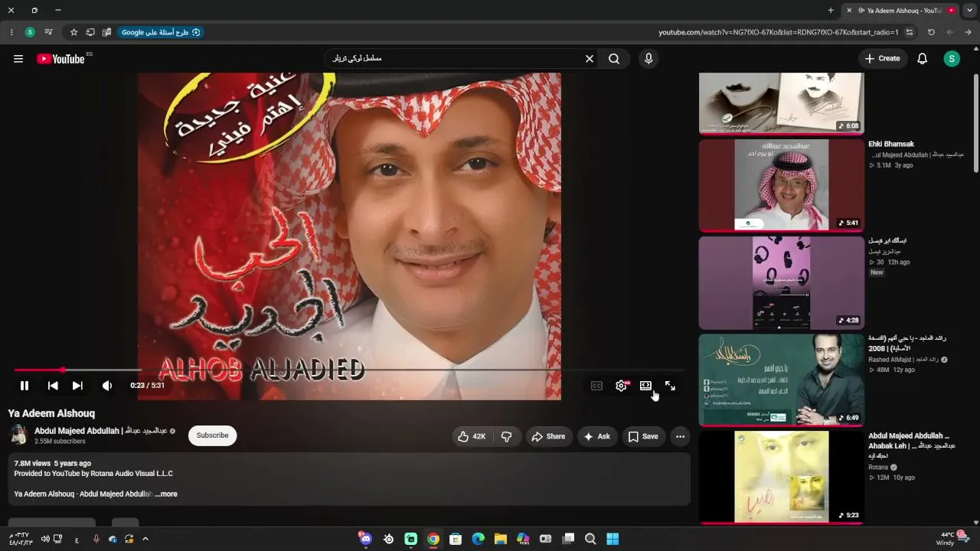Mute the video volume

click(107, 386)
